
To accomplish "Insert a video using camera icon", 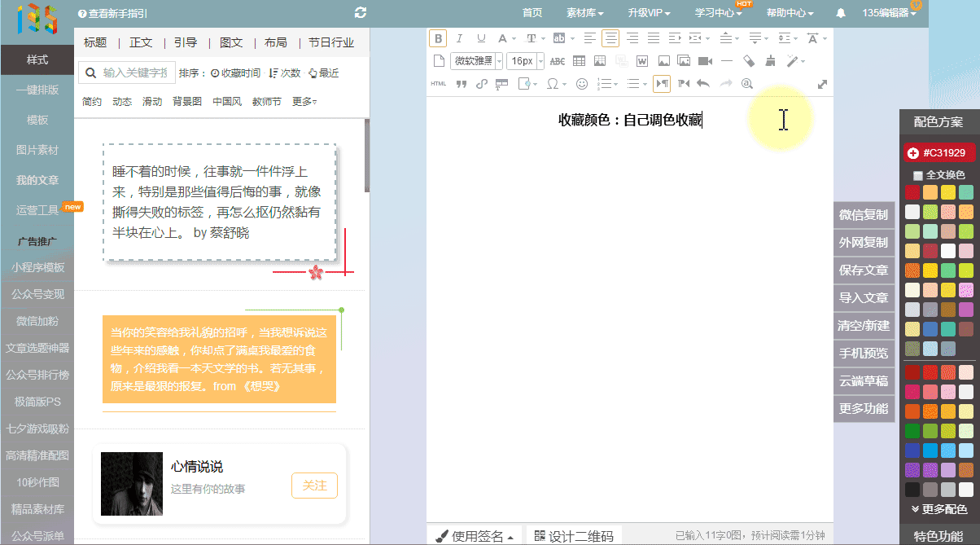I will 705,61.
